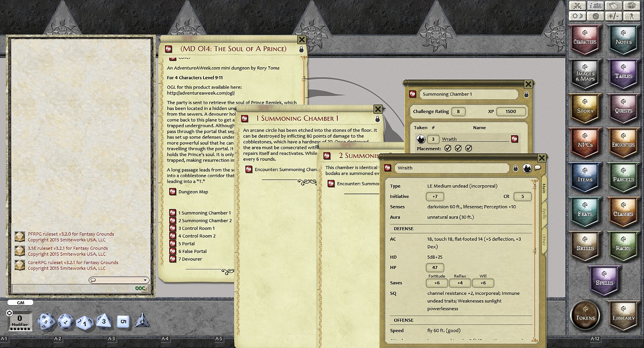Pick the d8 die
This screenshot has width=644, height=348.
tap(104, 321)
